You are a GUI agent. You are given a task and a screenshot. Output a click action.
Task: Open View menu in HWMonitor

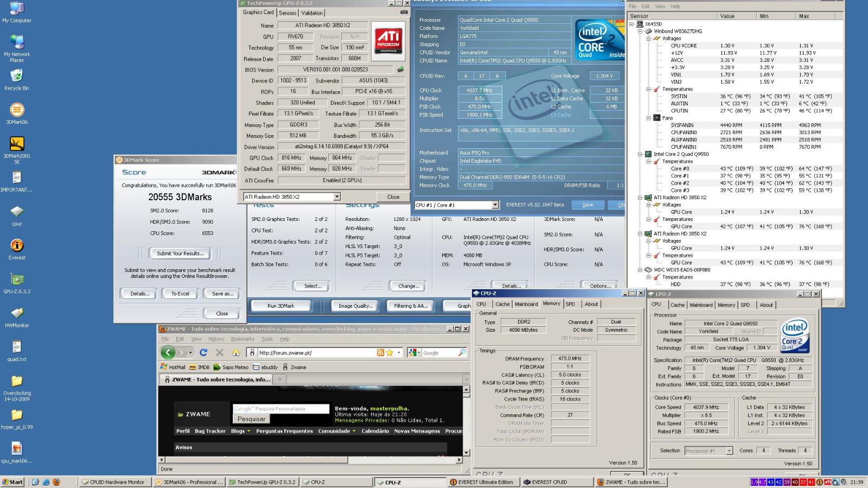660,7
